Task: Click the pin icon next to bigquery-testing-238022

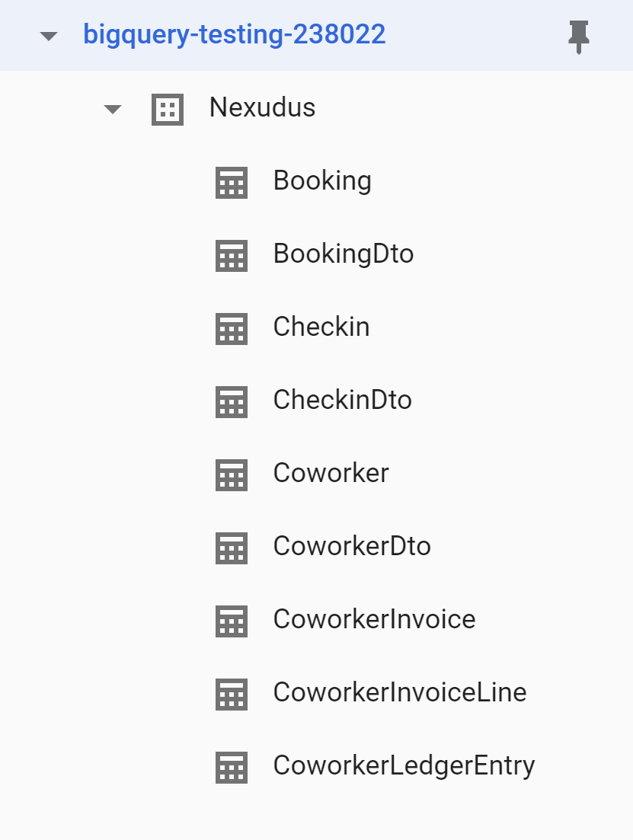Action: pyautogui.click(x=578, y=37)
